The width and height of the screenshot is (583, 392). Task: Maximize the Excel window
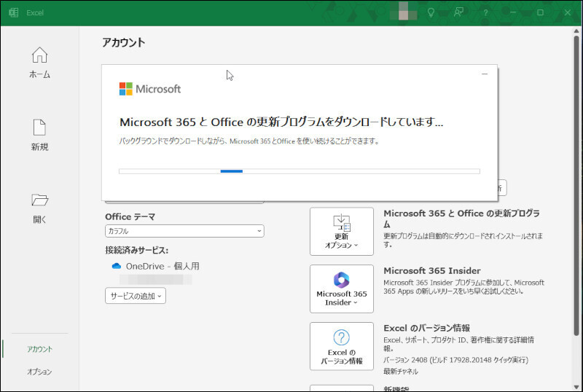pos(540,12)
